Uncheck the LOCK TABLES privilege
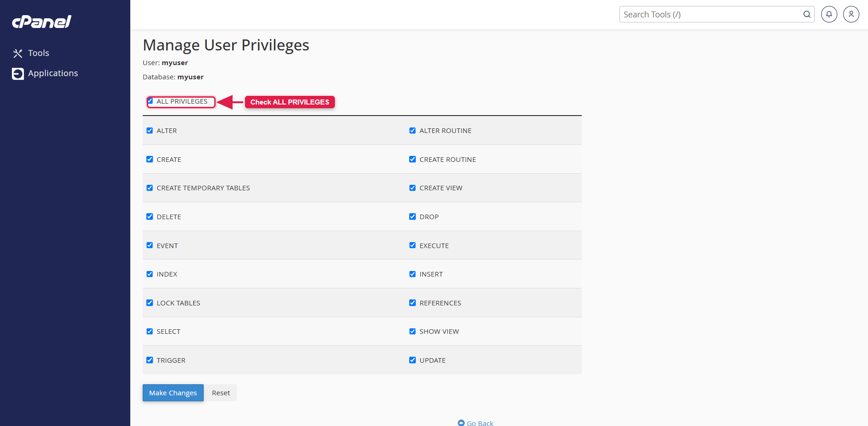The image size is (868, 426). tap(150, 303)
